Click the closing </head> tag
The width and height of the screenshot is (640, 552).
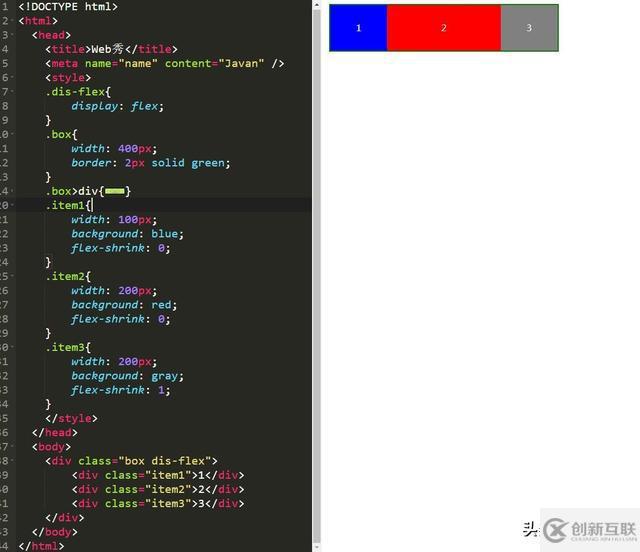(x=55, y=432)
